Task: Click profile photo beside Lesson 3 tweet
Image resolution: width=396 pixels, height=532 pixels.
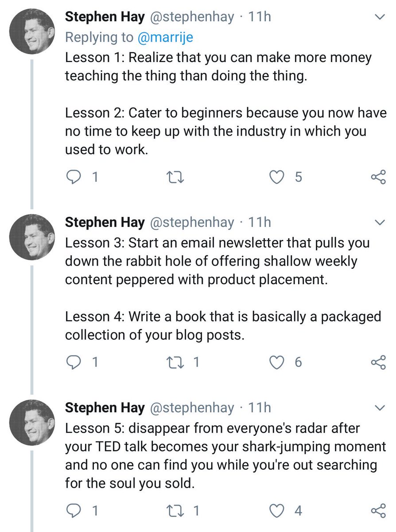Action: 32,237
